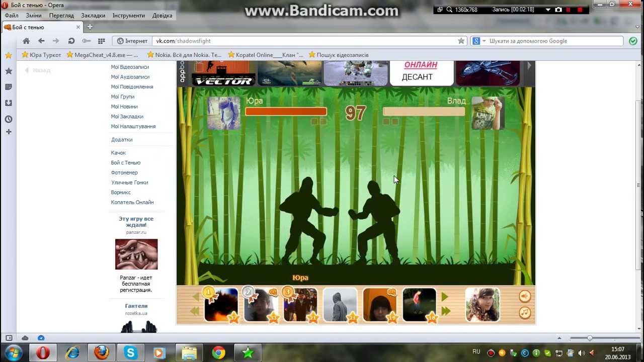The width and height of the screenshot is (644, 362).
Task: Navigate back with the back arrow
Action: point(41,41)
